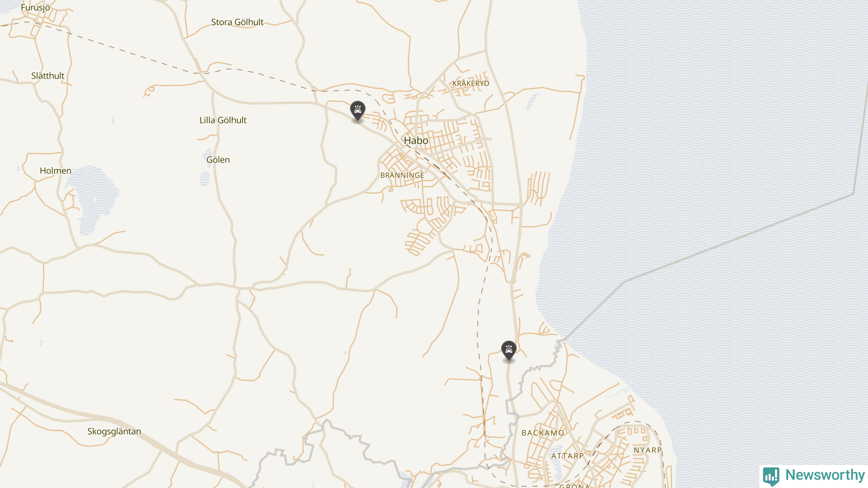Click the Slätthult place label
868x488 pixels.
tap(48, 76)
